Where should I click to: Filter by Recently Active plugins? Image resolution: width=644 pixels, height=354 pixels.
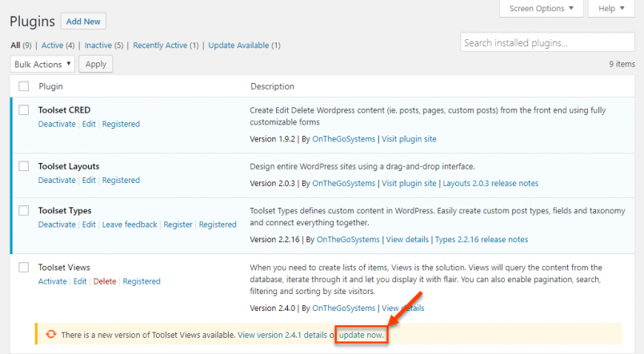(x=160, y=45)
